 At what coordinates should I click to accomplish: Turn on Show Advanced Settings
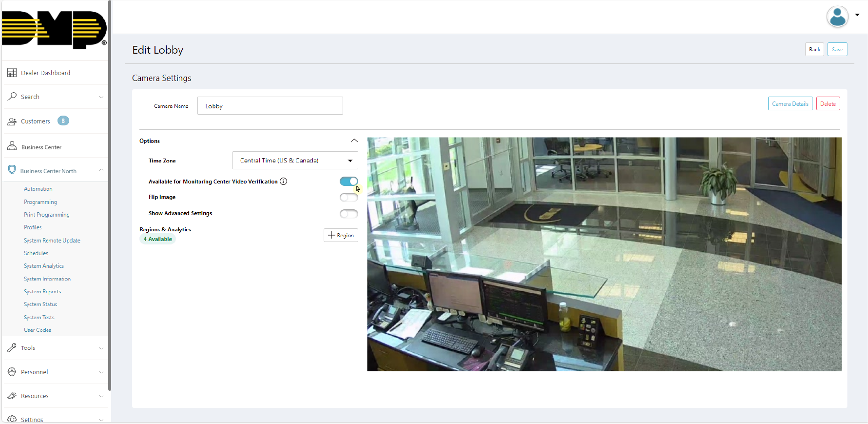348,214
